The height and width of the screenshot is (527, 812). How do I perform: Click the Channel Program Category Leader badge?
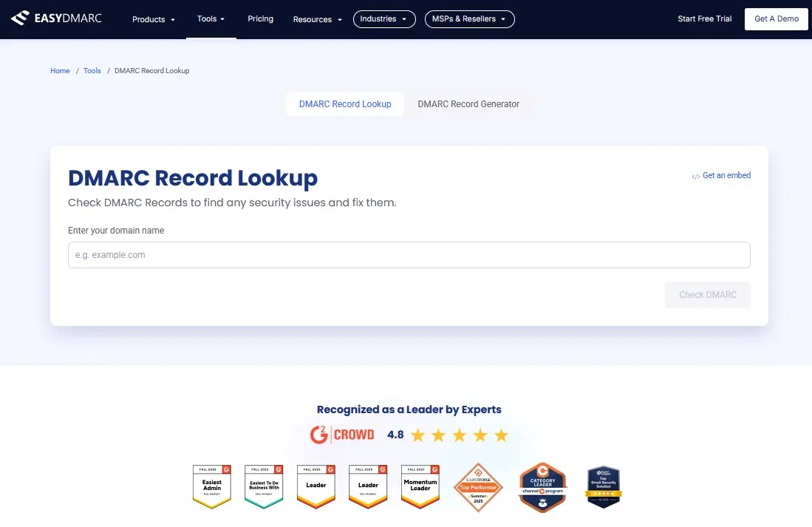point(542,487)
